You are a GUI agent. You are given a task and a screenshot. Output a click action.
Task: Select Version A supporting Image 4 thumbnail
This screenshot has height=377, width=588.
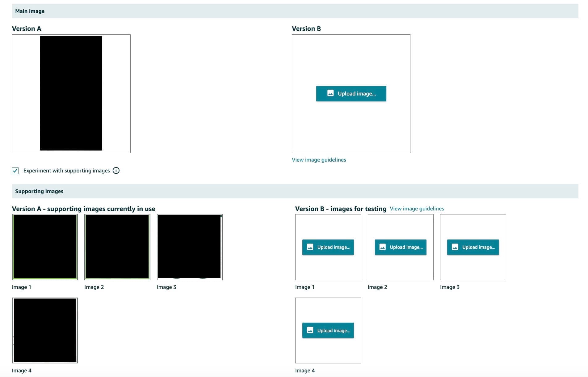click(x=45, y=330)
